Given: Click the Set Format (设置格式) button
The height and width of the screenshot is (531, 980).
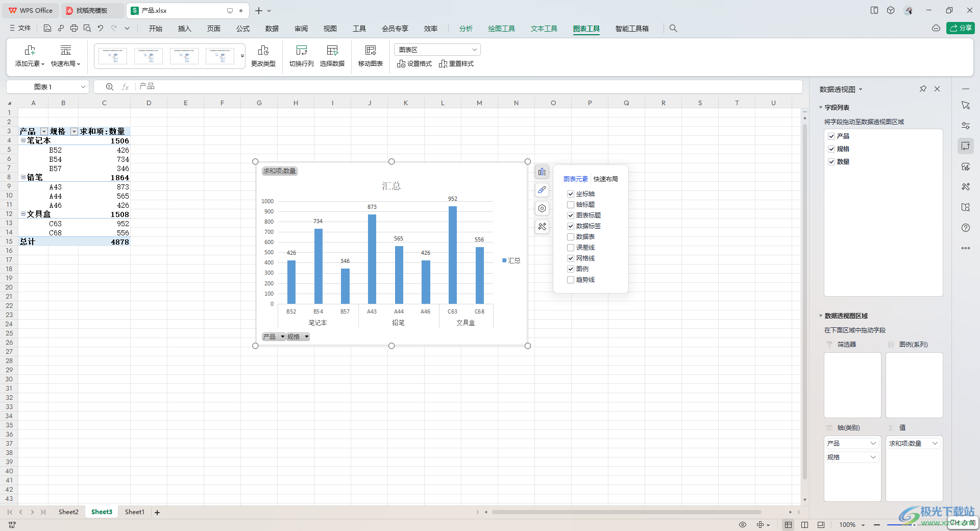Looking at the screenshot, I should pyautogui.click(x=414, y=64).
